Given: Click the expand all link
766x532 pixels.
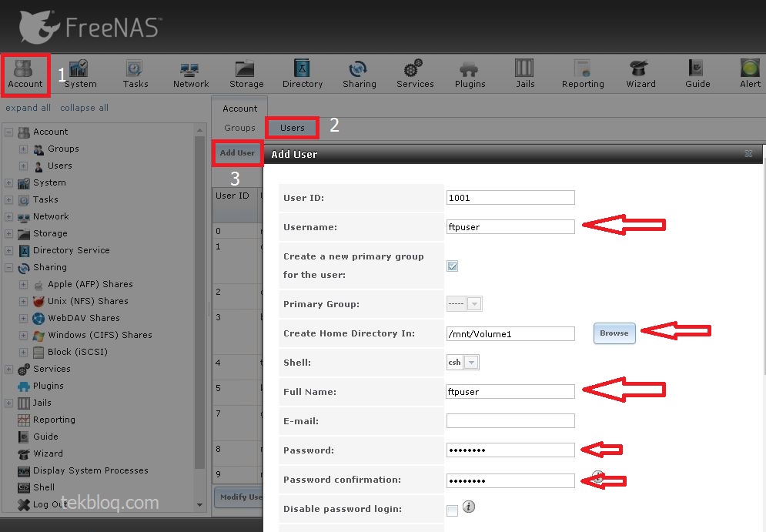Looking at the screenshot, I should point(28,108).
